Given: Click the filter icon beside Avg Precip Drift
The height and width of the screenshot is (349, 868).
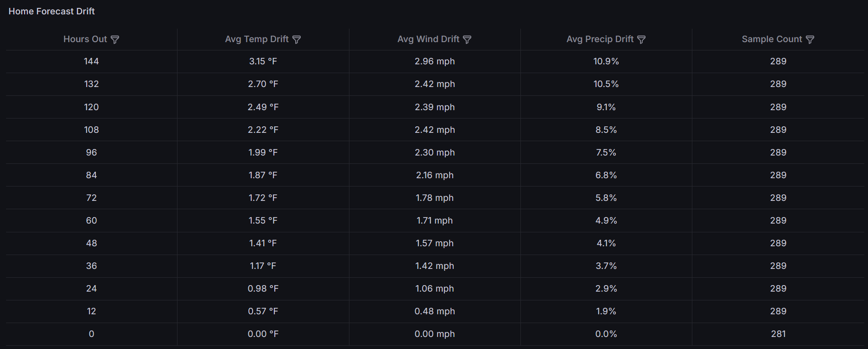Looking at the screenshot, I should click(642, 39).
